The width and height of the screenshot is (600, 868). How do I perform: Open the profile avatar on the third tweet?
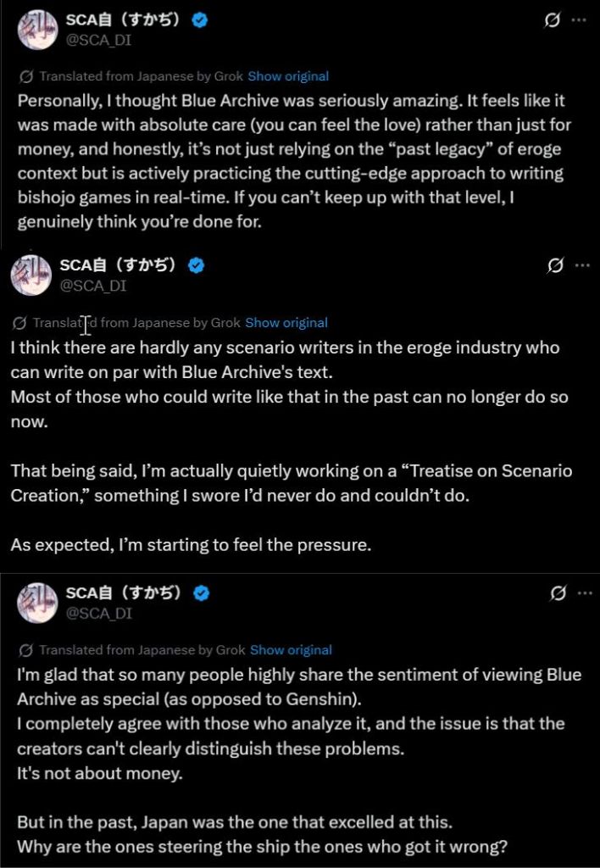tap(36, 602)
